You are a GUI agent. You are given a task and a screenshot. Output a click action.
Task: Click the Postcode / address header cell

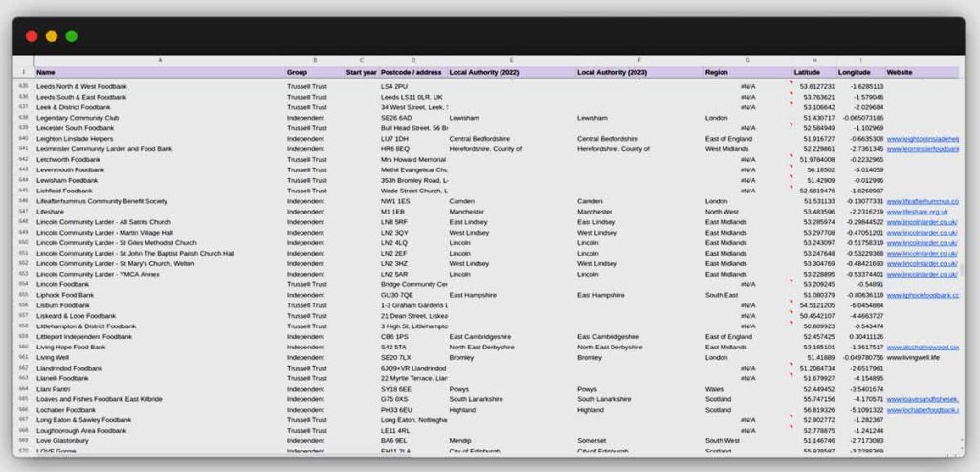coord(413,72)
